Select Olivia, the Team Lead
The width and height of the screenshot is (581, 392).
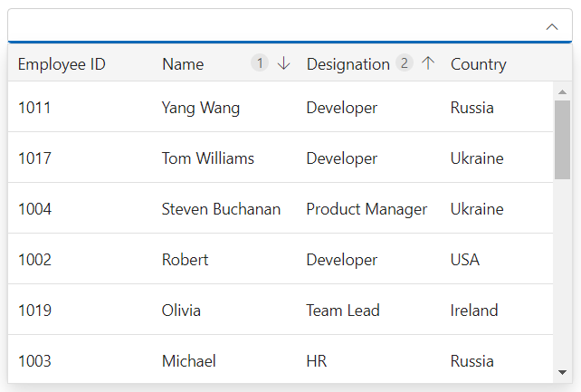pos(181,311)
